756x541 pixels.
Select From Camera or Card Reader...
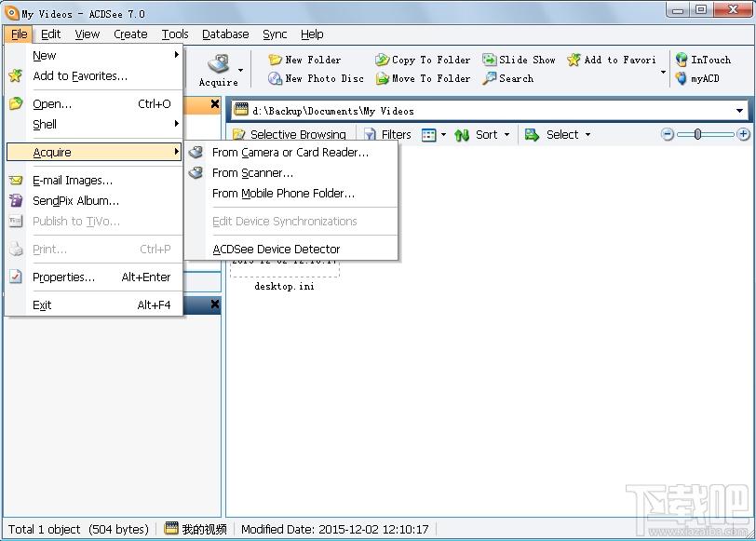click(x=291, y=153)
